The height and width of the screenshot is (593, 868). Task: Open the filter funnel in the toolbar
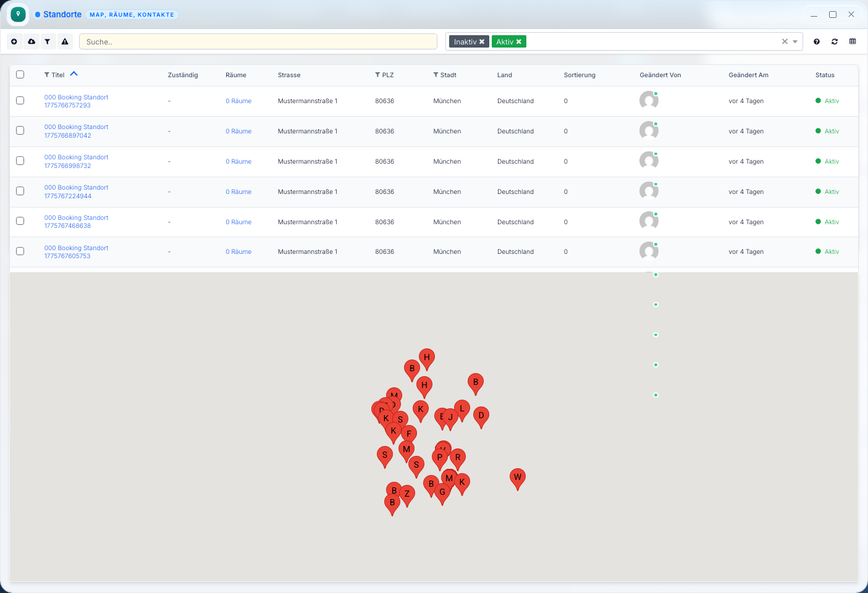coord(48,41)
